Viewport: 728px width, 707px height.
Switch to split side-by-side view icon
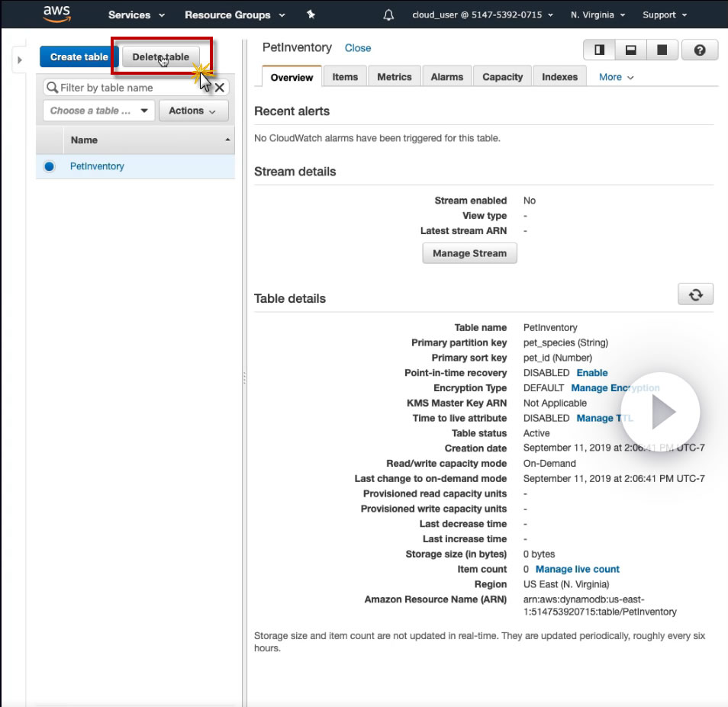pos(599,50)
